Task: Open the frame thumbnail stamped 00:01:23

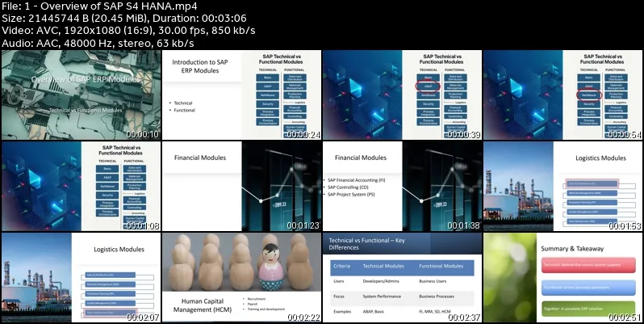Action: coord(242,187)
